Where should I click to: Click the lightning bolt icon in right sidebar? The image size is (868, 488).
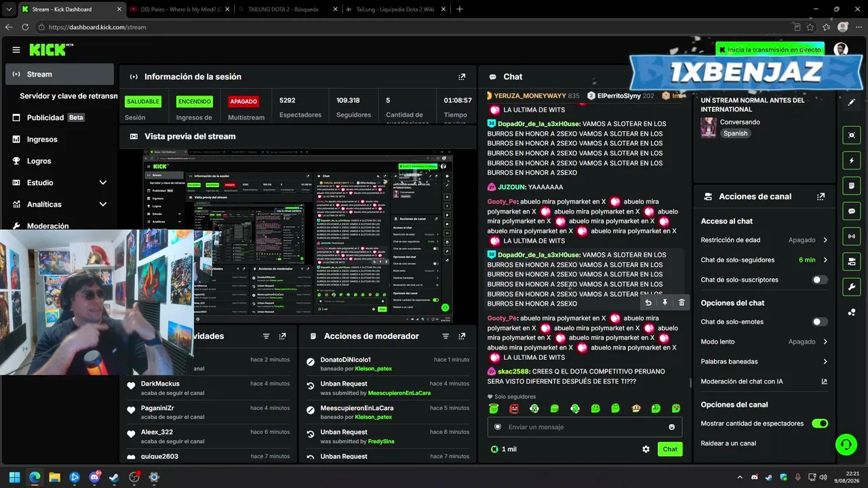pos(852,161)
